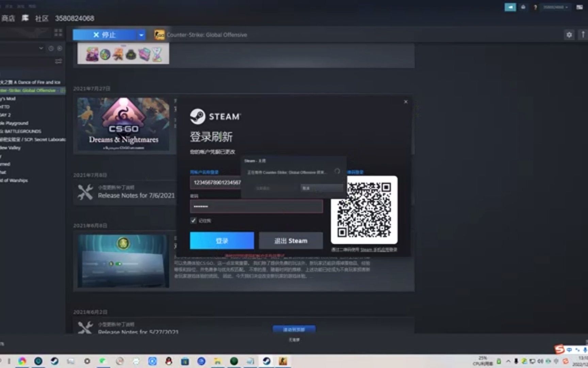The width and height of the screenshot is (588, 368).
Task: Click the play-ready filter icon in sidebar
Action: (60, 48)
